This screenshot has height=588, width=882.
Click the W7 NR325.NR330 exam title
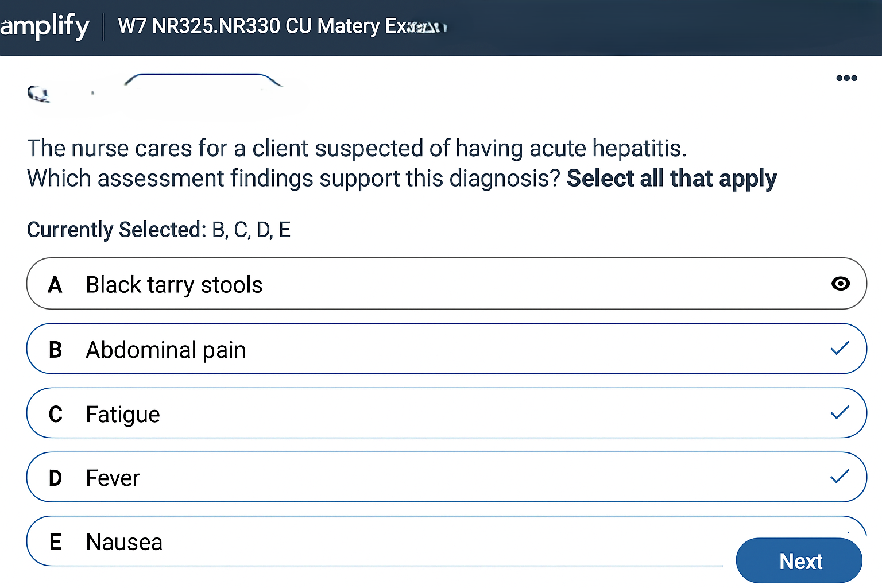click(x=281, y=26)
